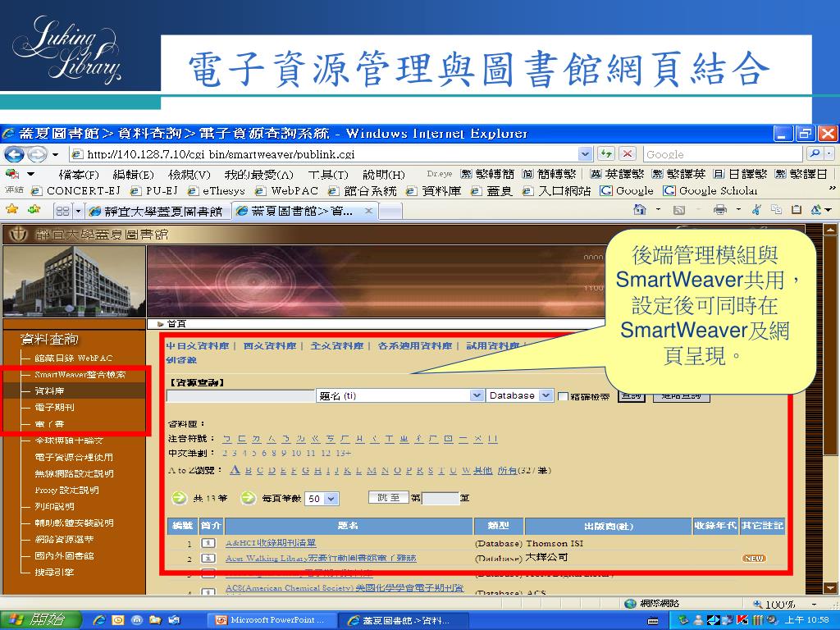Open the 檔案(F) menu
The height and width of the screenshot is (630, 840).
tap(79, 175)
